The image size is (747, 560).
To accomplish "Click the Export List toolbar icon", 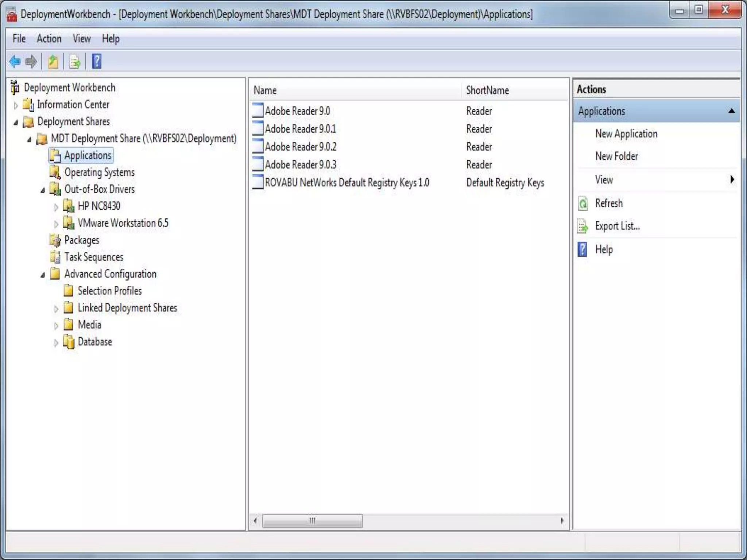I will [75, 61].
